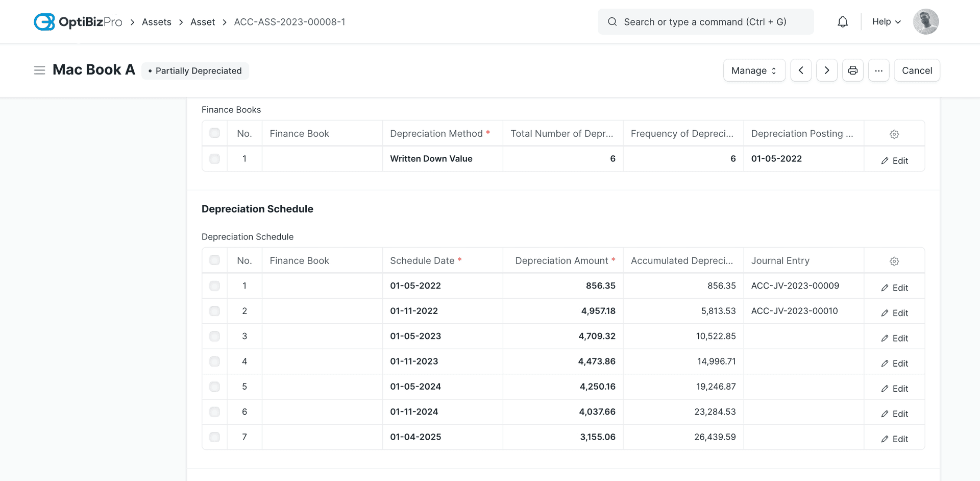The width and height of the screenshot is (980, 481).
Task: Navigate to the next record with the right arrow
Action: point(826,70)
